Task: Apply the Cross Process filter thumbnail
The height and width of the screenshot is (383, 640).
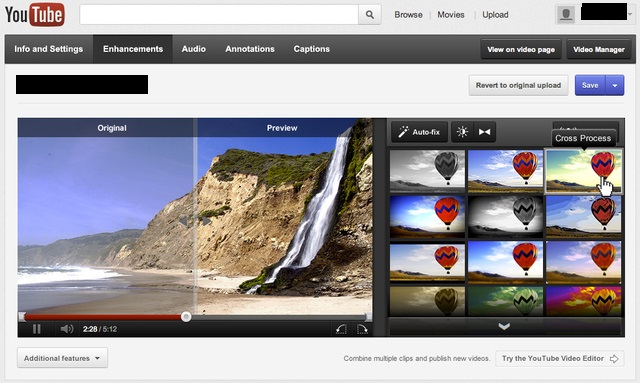Action: pos(583,170)
